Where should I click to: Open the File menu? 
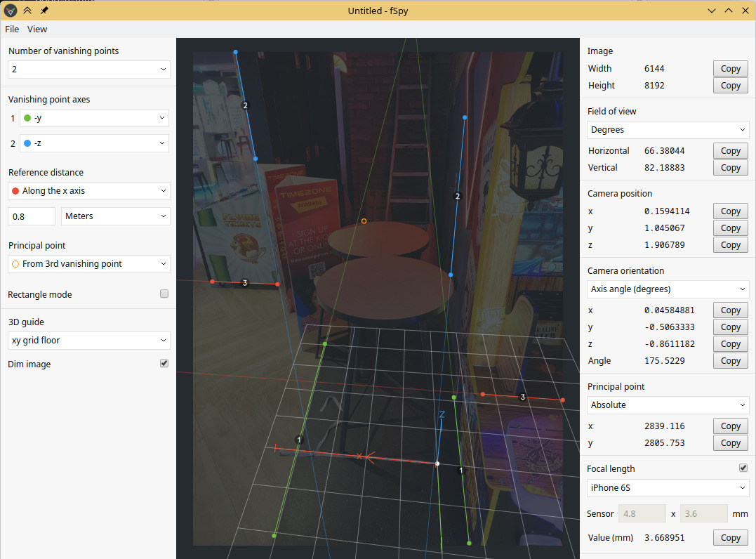[x=12, y=29]
